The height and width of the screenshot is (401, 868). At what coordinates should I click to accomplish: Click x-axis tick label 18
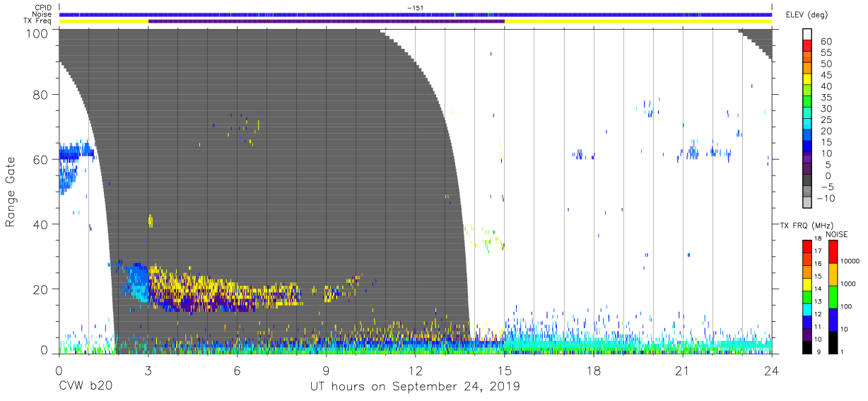[594, 371]
